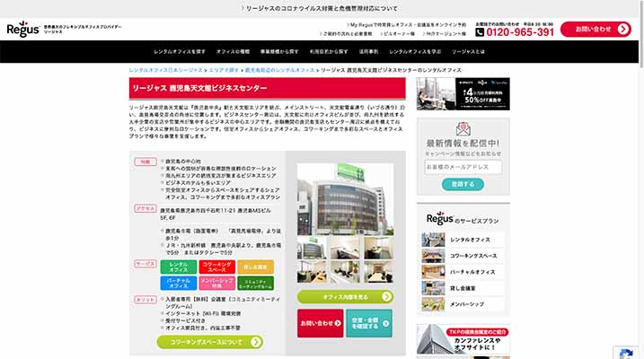Screen dimensions: 644x359
Task: Click arrow icon on オフィス内部を見る button
Action: [386, 296]
